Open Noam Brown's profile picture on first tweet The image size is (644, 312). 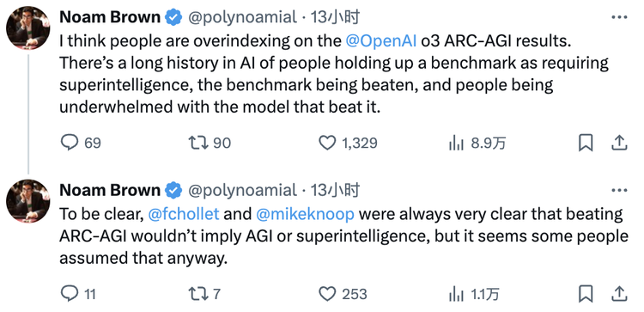pyautogui.click(x=28, y=28)
